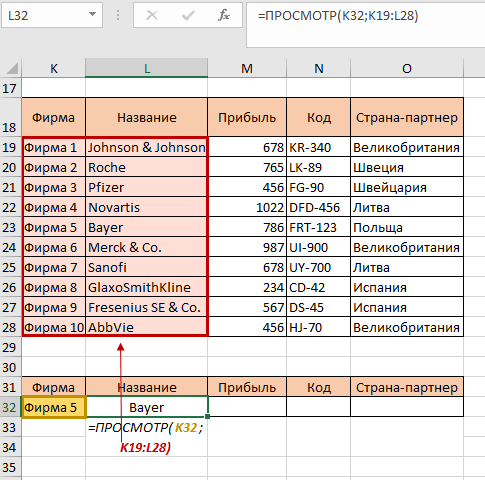The width and height of the screenshot is (485, 480).
Task: Click the cell 'Sanofi'
Action: pyautogui.click(x=147, y=267)
